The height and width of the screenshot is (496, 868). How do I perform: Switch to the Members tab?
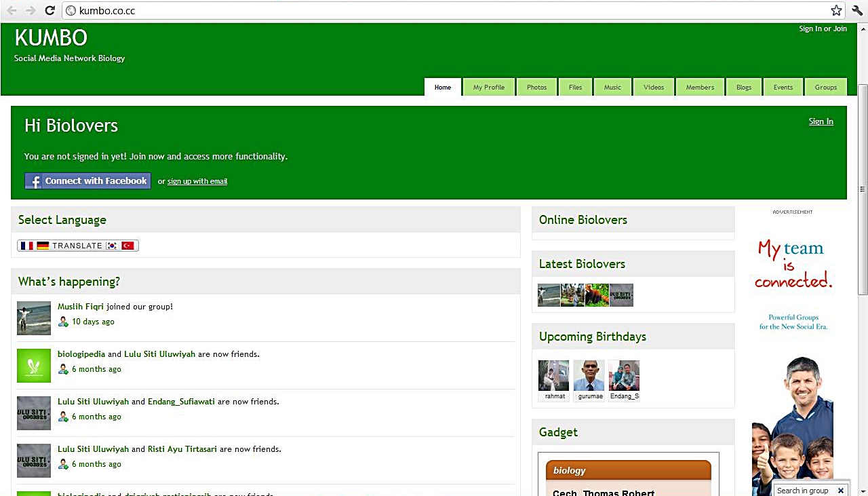pyautogui.click(x=700, y=87)
